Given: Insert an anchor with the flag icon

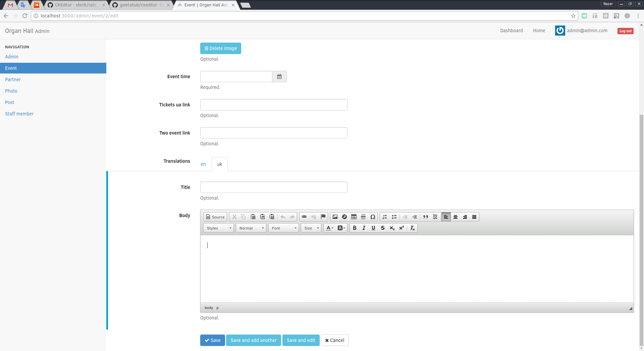Looking at the screenshot, I should tap(323, 217).
